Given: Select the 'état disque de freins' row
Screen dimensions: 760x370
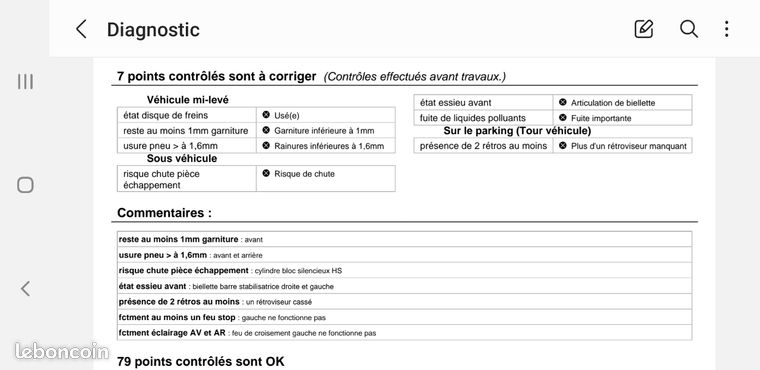Looking at the screenshot, I should [x=256, y=115].
